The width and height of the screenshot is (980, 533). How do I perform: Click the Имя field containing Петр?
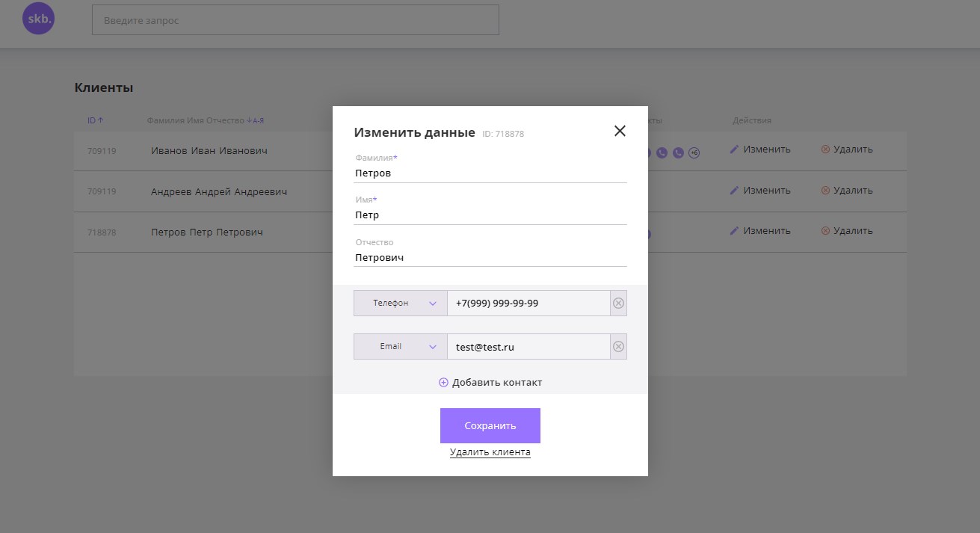(x=490, y=215)
